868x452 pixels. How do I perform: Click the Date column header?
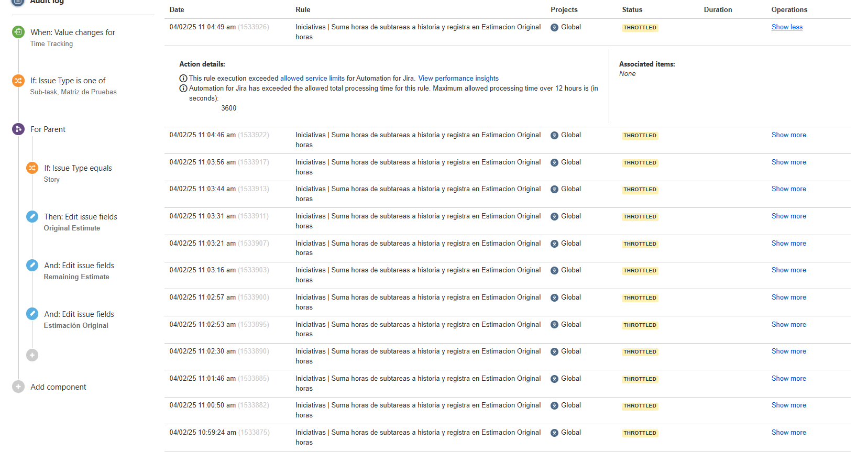(x=177, y=10)
